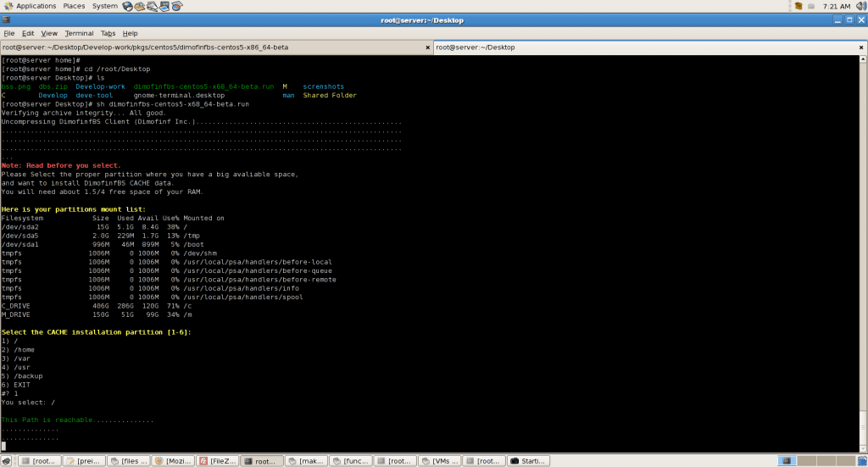
Task: Click option '6) EXIT' in the list
Action: pos(15,385)
